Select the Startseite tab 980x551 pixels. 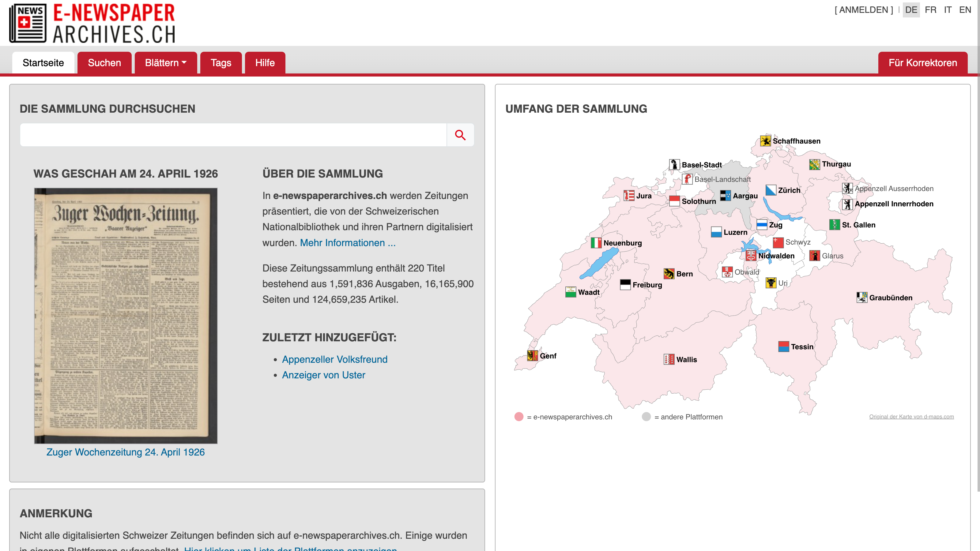(x=43, y=62)
